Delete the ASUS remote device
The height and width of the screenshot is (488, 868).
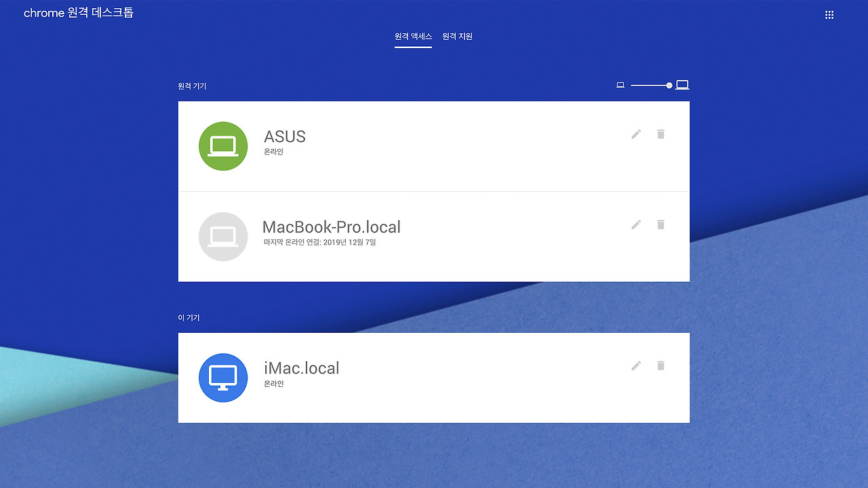coord(660,134)
